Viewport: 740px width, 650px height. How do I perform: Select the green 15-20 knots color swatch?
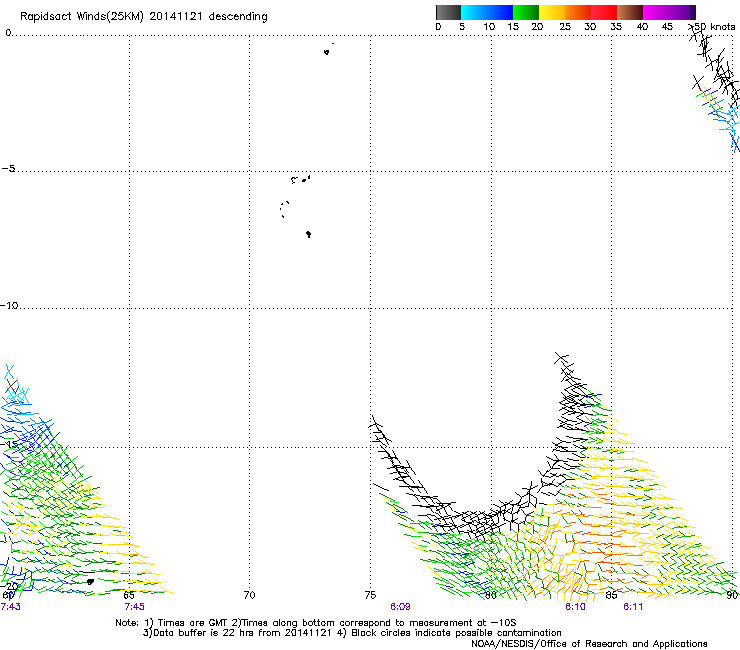click(x=526, y=12)
